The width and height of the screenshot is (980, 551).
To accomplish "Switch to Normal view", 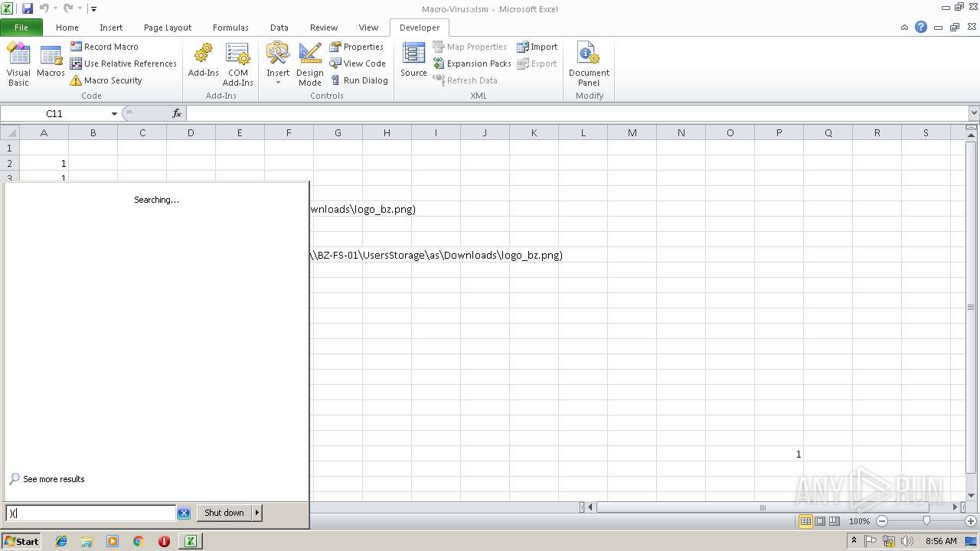I will point(805,521).
